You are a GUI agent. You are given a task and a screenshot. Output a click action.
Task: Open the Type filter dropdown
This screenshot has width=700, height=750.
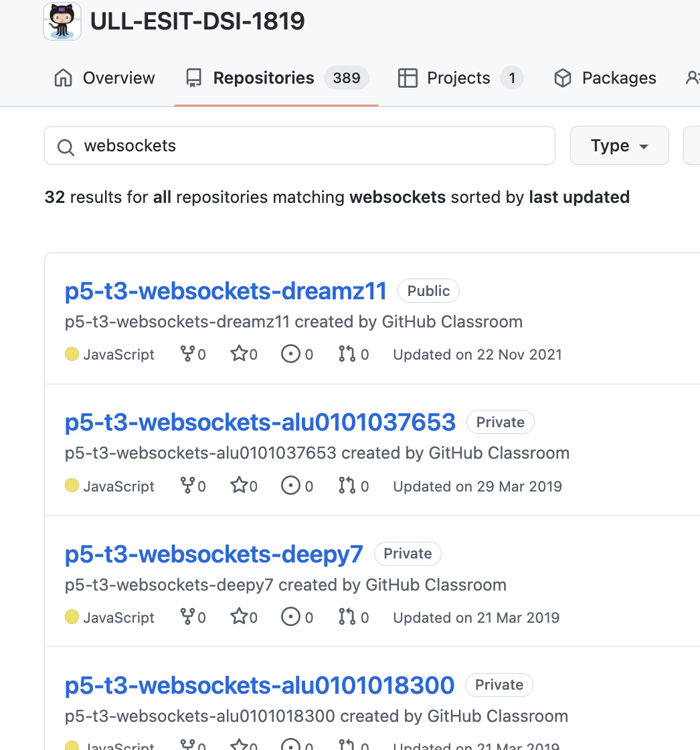pos(619,145)
